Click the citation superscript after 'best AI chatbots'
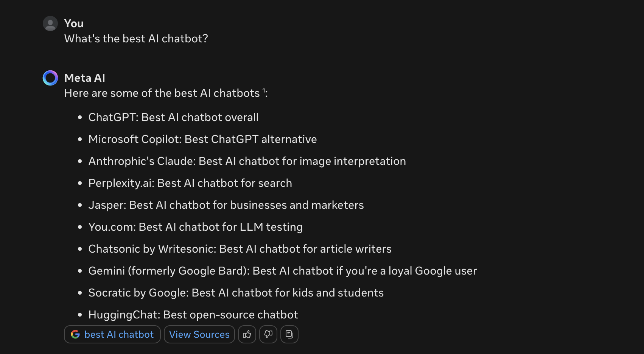The image size is (644, 354). tap(263, 91)
